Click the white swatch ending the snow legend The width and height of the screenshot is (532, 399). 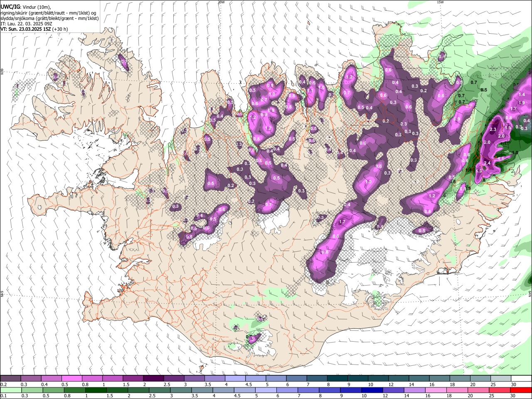521,379
